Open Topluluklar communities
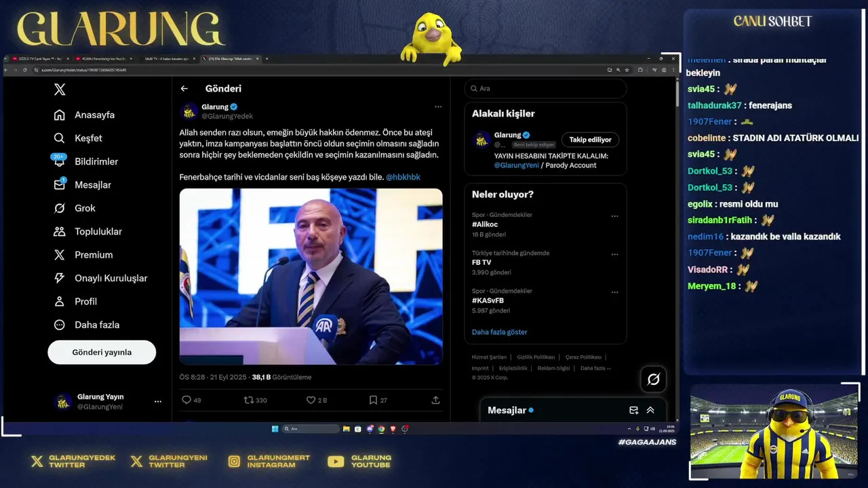 point(87,232)
